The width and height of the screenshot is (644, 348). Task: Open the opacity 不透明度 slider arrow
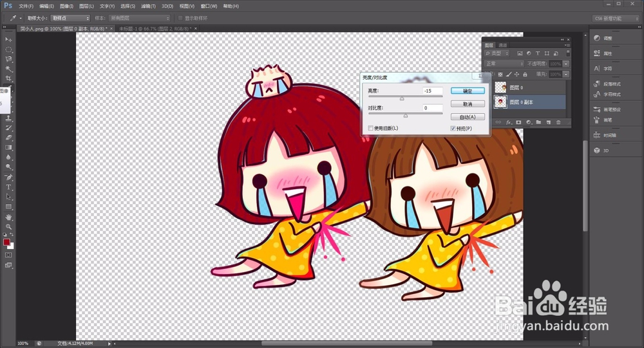tap(566, 64)
